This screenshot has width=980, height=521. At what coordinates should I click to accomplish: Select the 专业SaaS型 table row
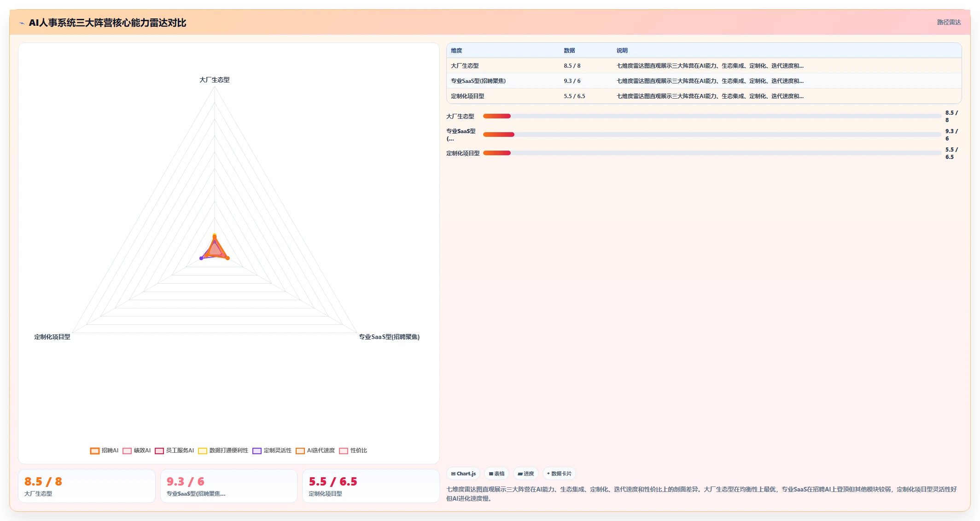(x=704, y=81)
